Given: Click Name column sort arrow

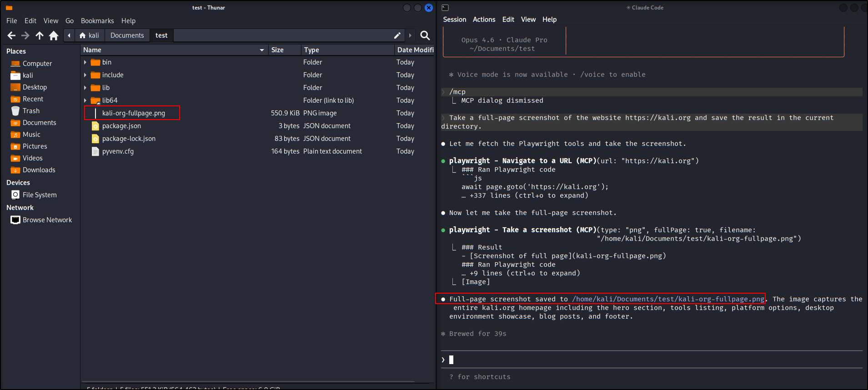Looking at the screenshot, I should click(262, 50).
